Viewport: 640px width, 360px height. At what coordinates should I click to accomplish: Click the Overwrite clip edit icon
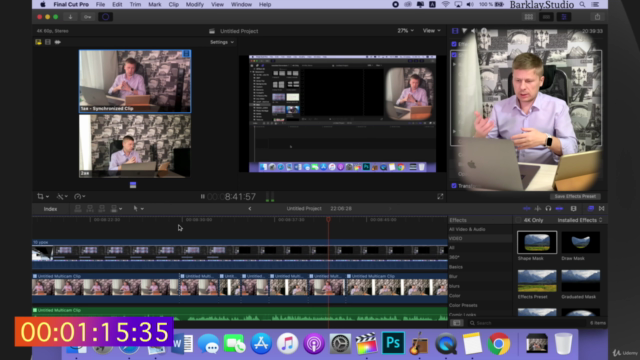(x=114, y=209)
